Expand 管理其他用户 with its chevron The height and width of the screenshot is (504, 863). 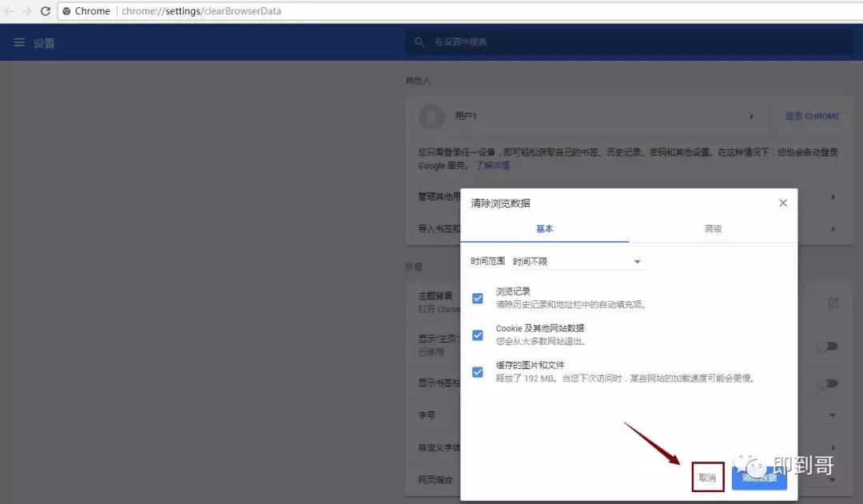pyautogui.click(x=833, y=196)
